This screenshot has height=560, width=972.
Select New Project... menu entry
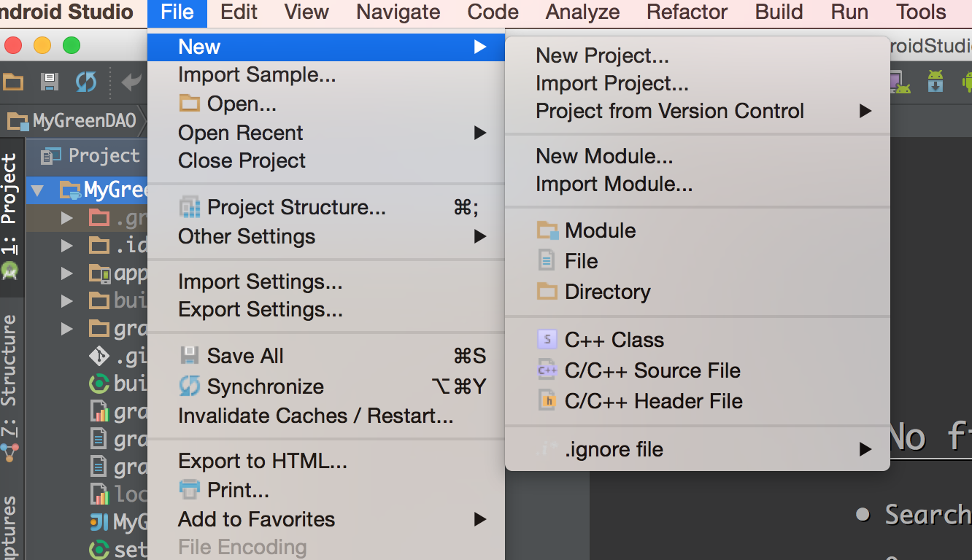pos(602,55)
